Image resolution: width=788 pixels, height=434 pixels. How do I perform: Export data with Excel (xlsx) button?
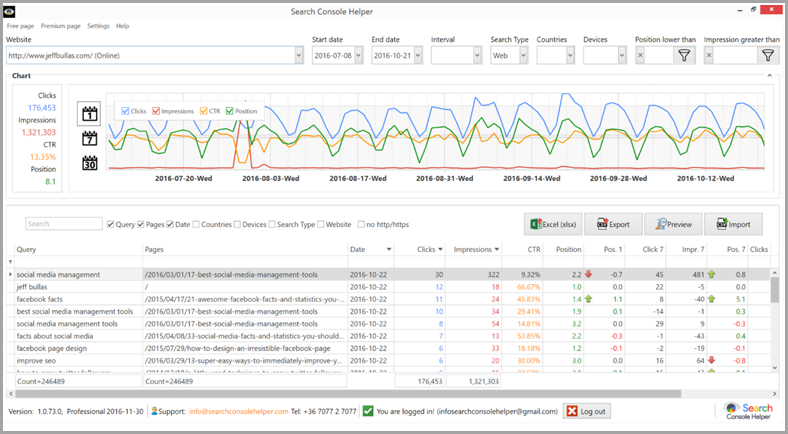pos(553,224)
